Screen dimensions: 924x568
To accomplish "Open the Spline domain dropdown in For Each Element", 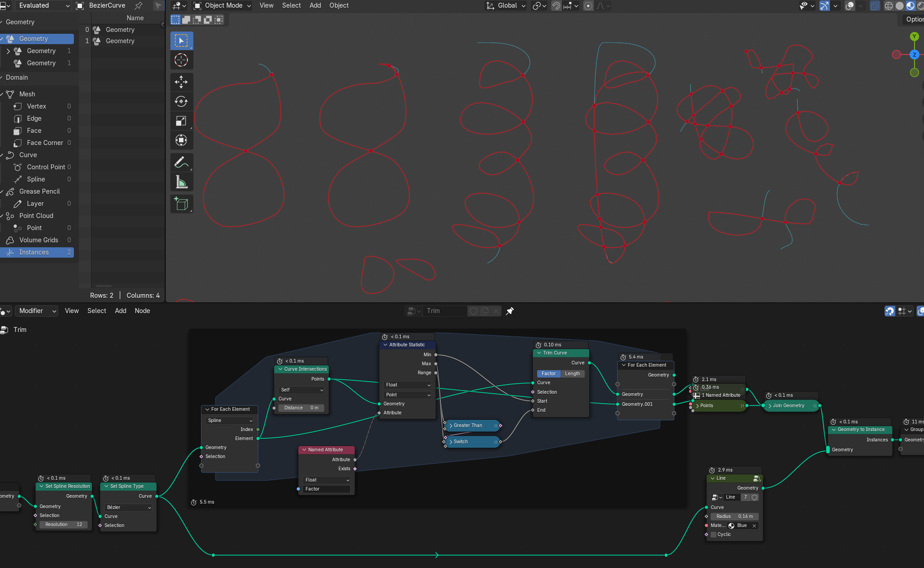I will [229, 421].
